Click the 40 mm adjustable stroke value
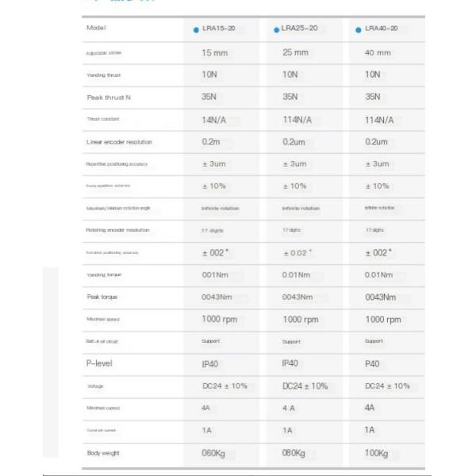 378,53
